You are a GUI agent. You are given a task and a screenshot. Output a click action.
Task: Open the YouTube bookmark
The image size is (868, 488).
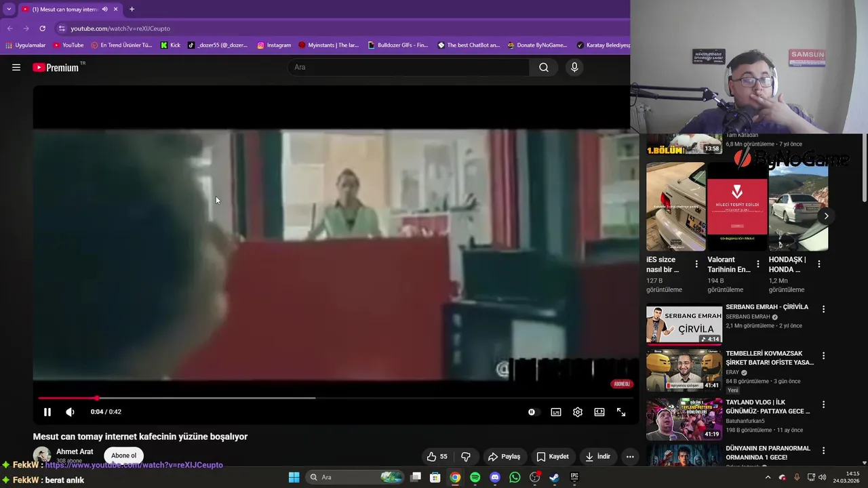pyautogui.click(x=68, y=45)
